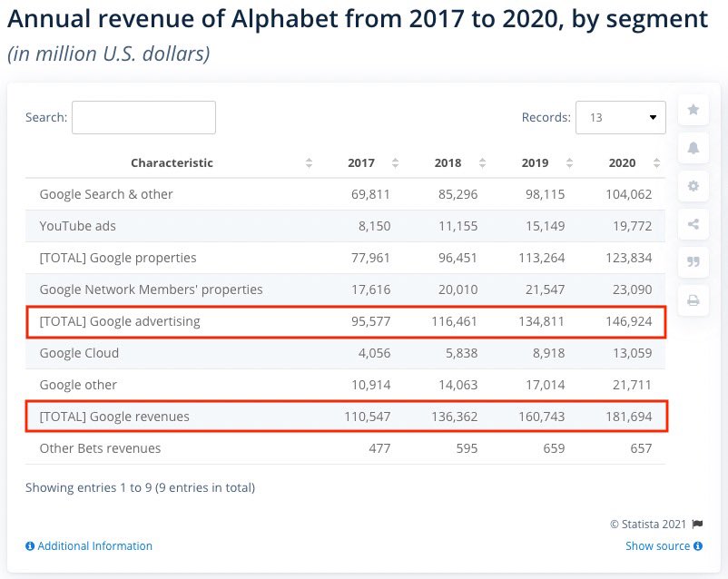Viewport: 728px width, 579px height.
Task: Select the [TOTAL] Google revenues row label
Action: [114, 417]
